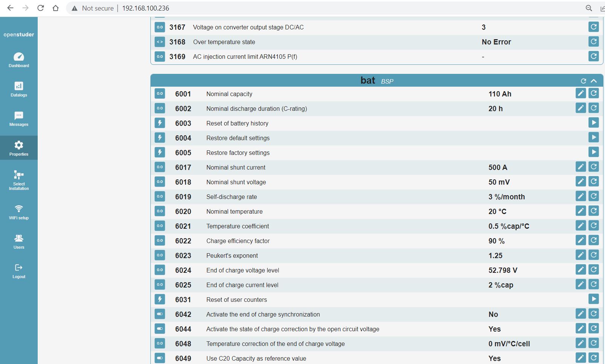This screenshot has height=364, width=605.
Task: Open the WiFi setup page
Action: [x=19, y=212]
